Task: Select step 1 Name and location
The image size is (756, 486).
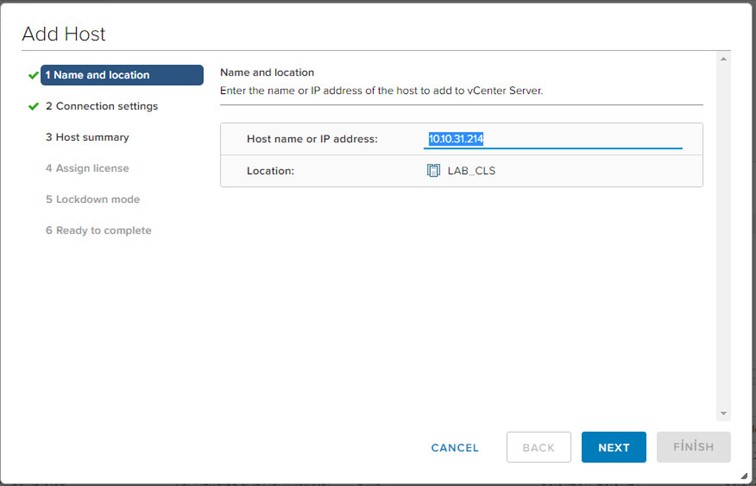Action: [x=121, y=75]
